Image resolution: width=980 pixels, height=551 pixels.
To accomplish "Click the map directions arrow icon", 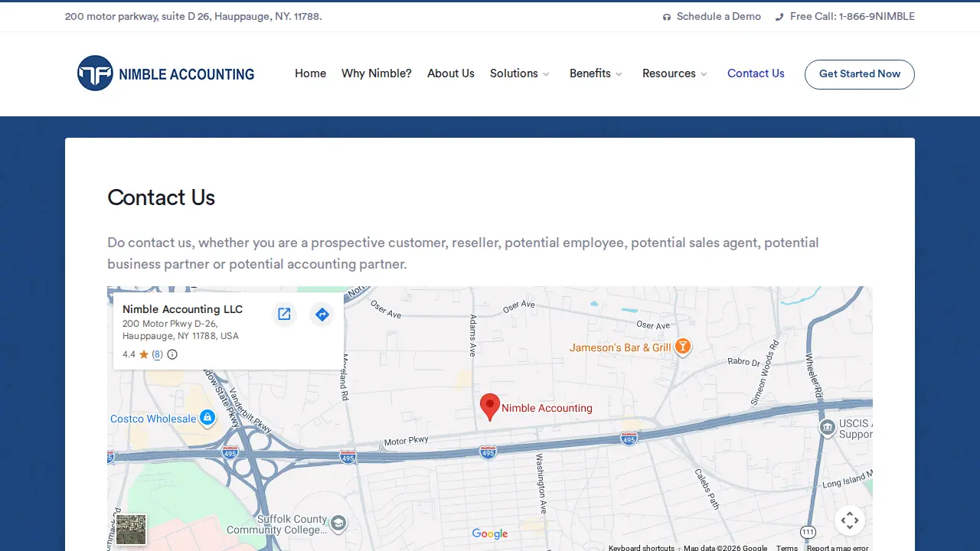I will (322, 315).
